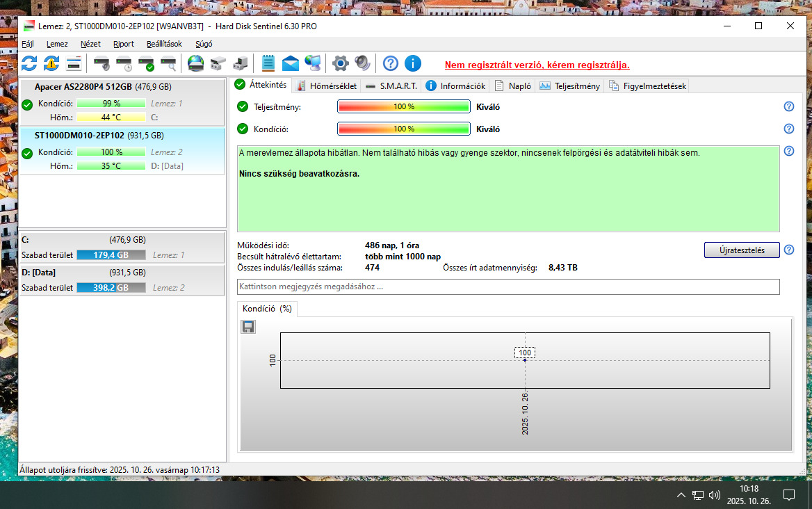Click the blue info circle toolbar icon
The image size is (812, 509).
pyautogui.click(x=413, y=64)
